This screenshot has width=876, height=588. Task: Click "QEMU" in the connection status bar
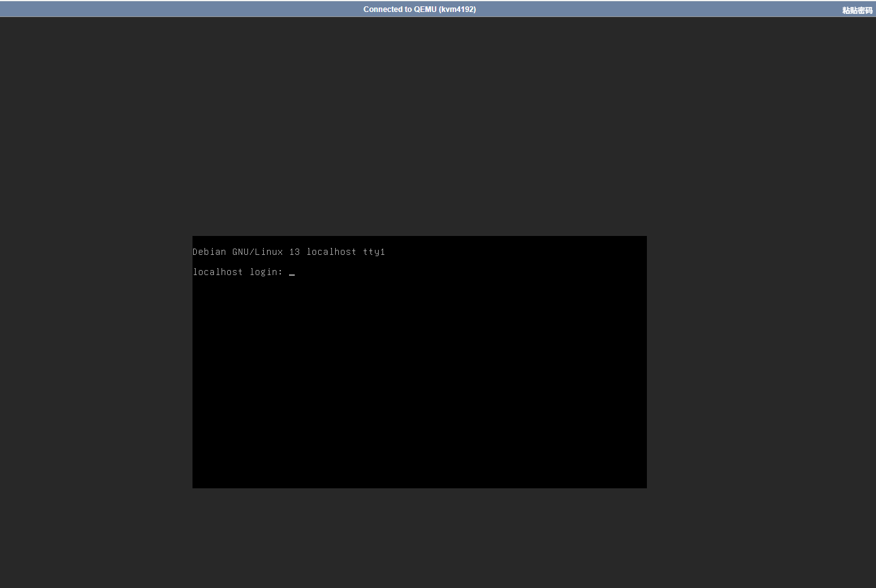click(x=425, y=9)
